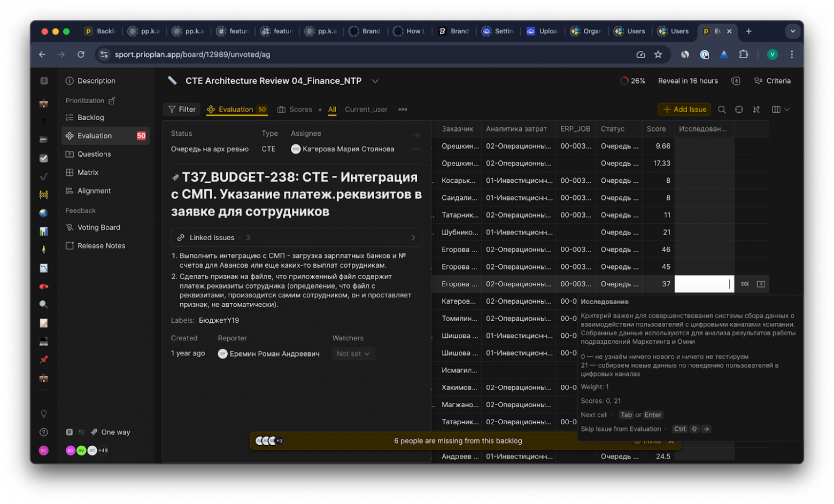Open Chrome's extensions puzzle icon
The width and height of the screenshot is (834, 504).
click(x=743, y=55)
